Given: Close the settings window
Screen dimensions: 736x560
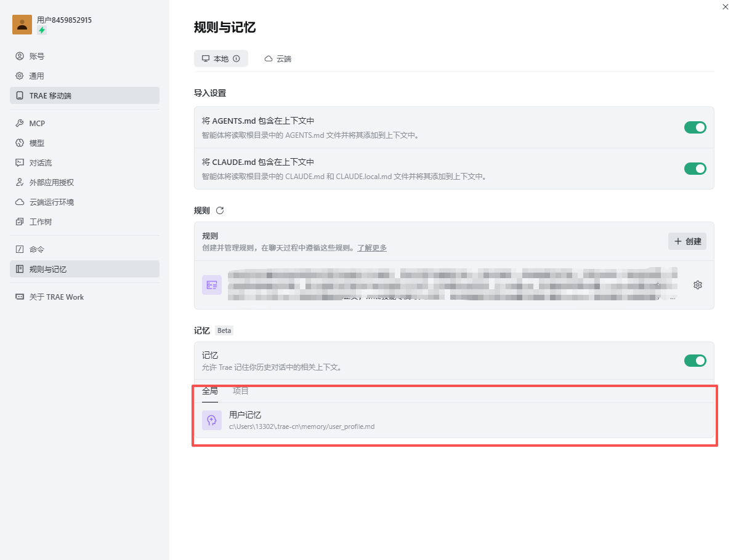Looking at the screenshot, I should point(725,7).
